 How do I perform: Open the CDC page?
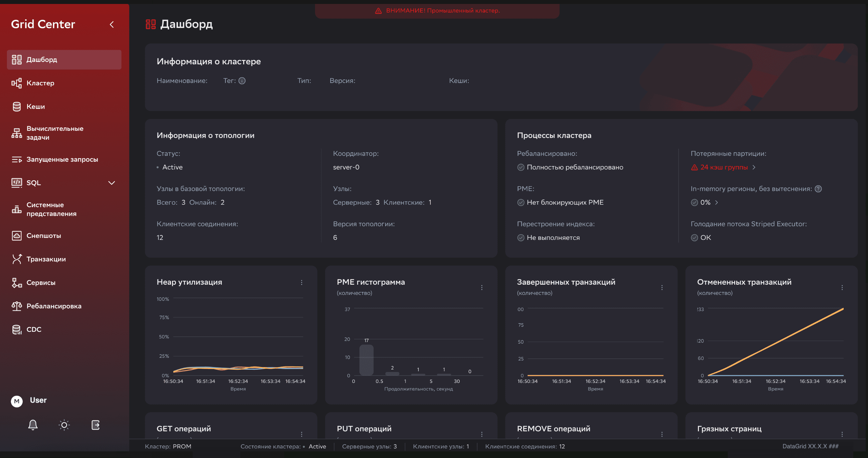[x=34, y=329]
